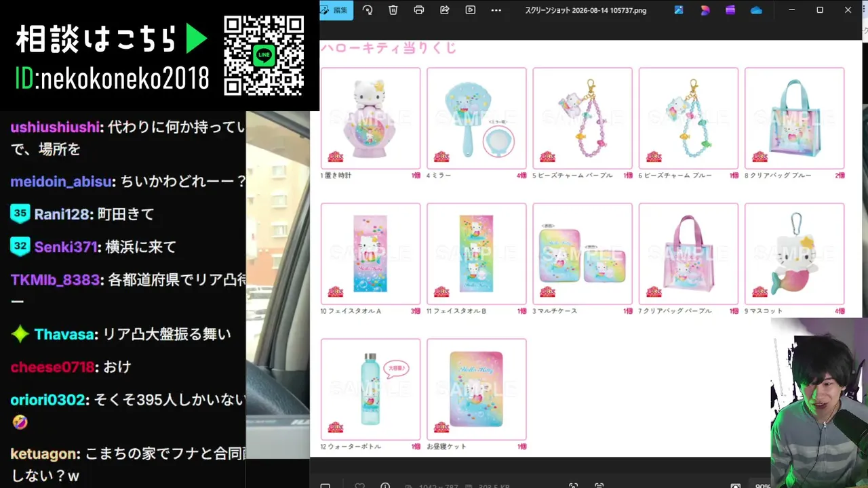Click the フェイスタオル A towel image

371,253
